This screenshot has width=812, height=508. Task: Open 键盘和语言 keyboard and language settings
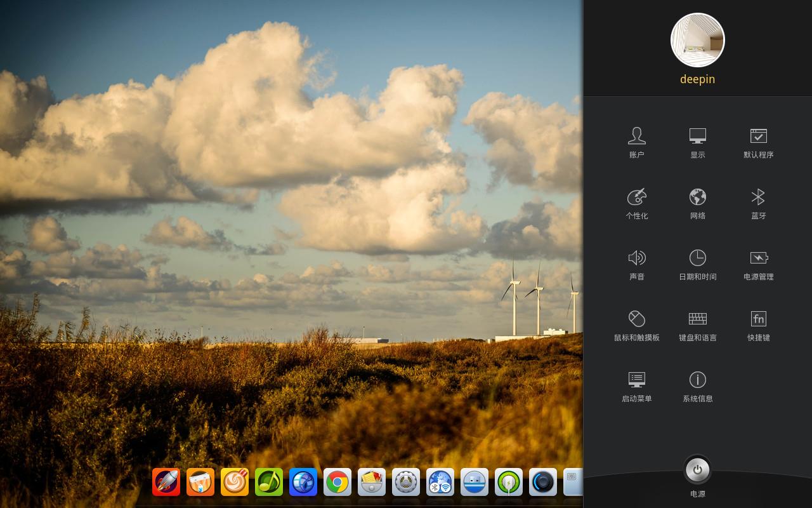tap(697, 325)
